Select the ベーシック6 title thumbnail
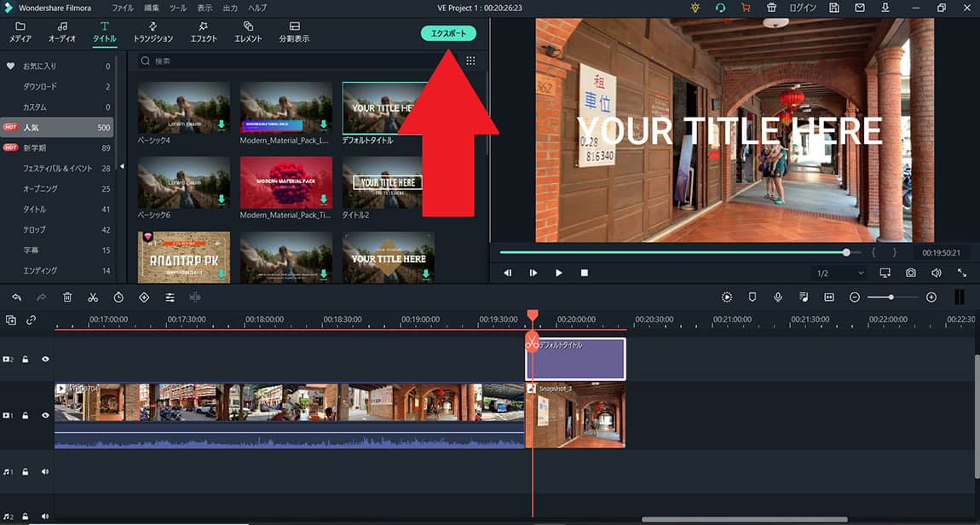Screen dimensions: 980x525 184,182
